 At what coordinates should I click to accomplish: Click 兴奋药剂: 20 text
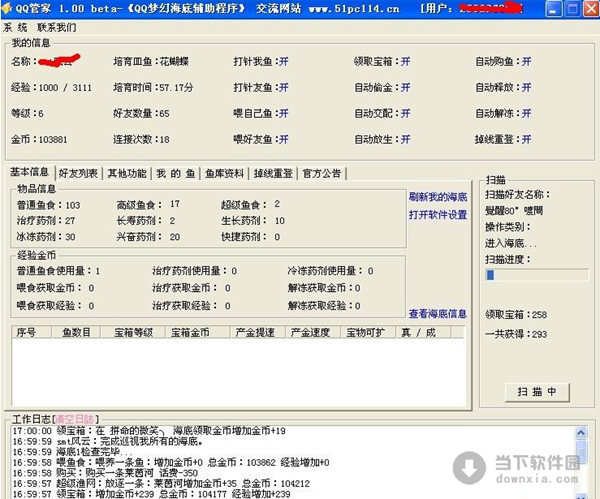[148, 237]
